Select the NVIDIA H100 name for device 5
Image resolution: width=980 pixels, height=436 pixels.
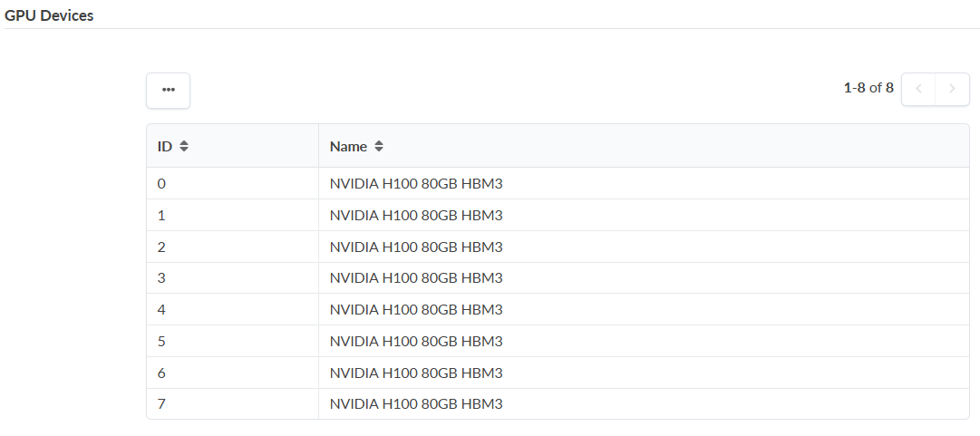click(415, 341)
